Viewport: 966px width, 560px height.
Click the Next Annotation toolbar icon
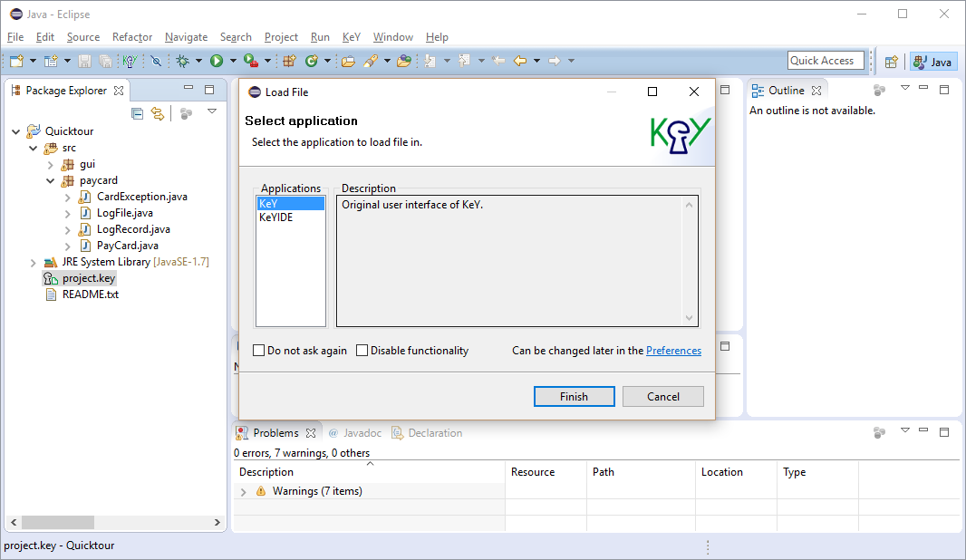click(x=430, y=61)
